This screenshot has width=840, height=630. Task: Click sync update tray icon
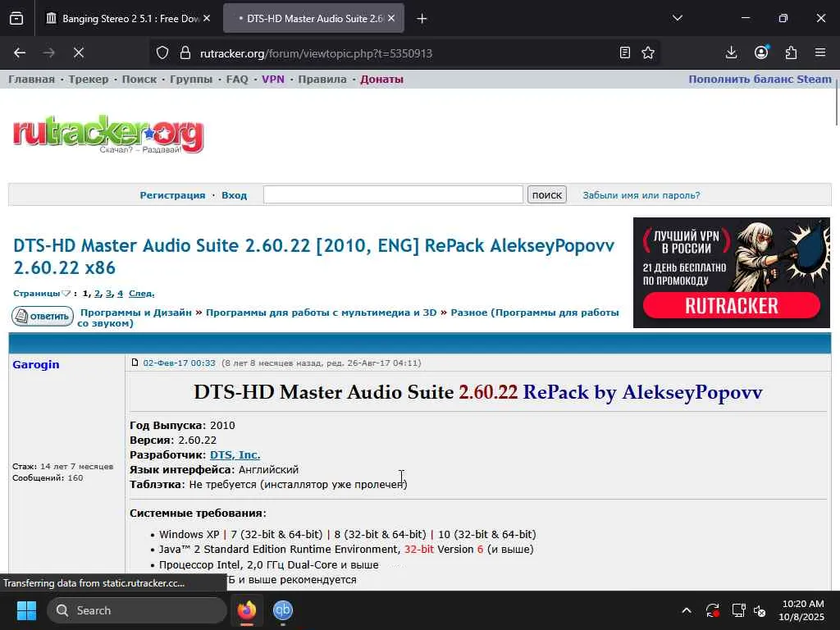[x=713, y=610]
